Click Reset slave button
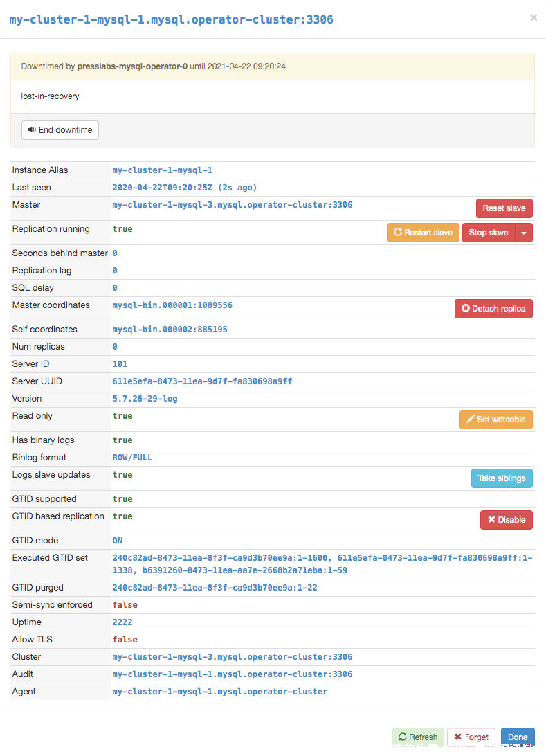 pyautogui.click(x=504, y=208)
